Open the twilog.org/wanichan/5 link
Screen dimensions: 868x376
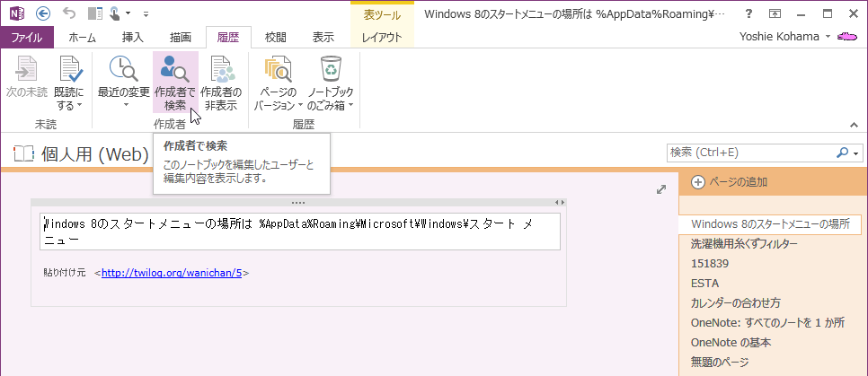pyautogui.click(x=172, y=273)
